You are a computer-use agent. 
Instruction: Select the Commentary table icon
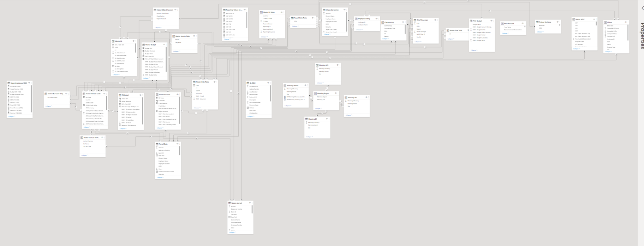coord(383,22)
